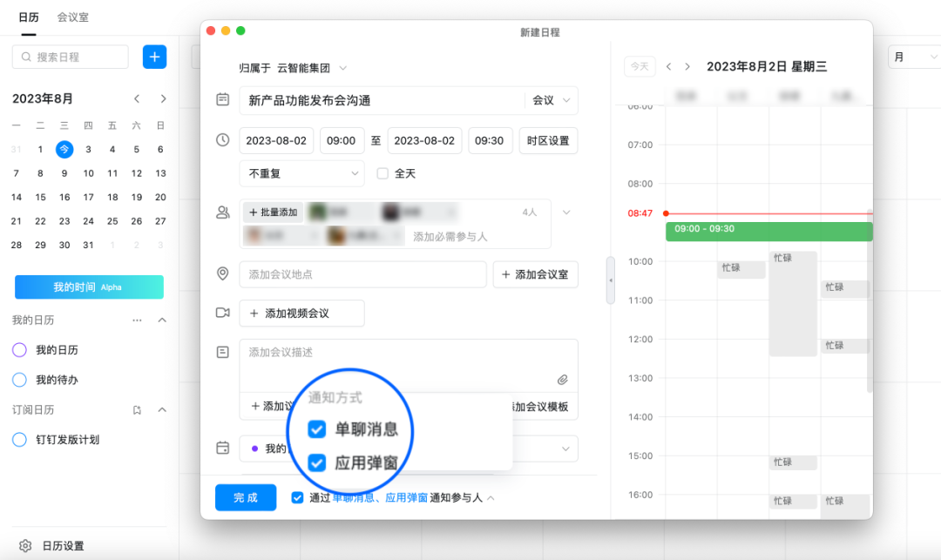Viewport: 941px width, 560px height.
Task: Click the location pin icon
Action: (x=223, y=274)
